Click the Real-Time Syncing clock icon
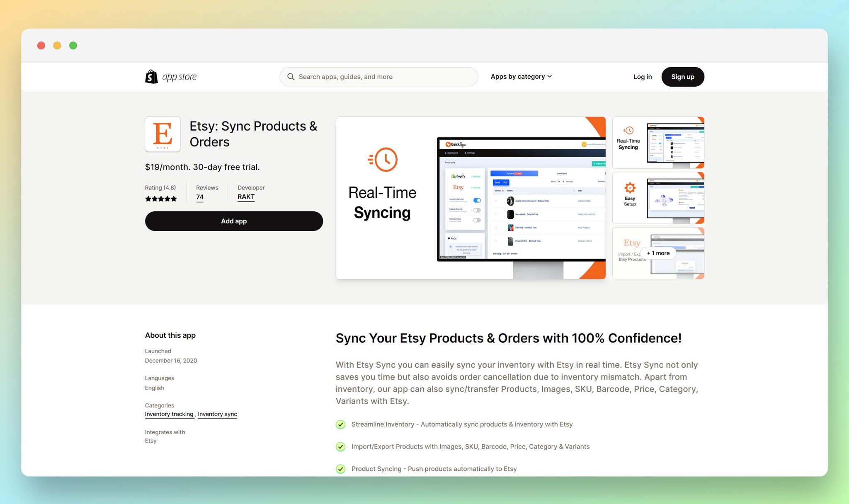This screenshot has height=504, width=849. pos(384,159)
